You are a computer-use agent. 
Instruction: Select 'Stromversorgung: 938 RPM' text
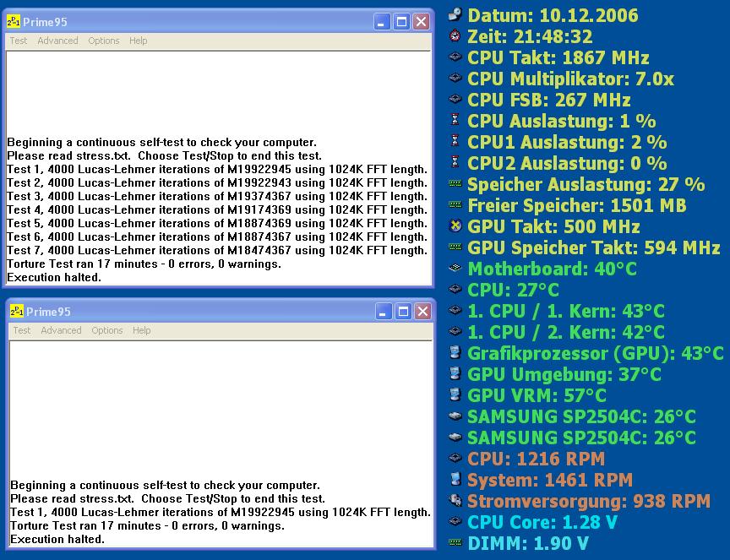click(589, 501)
